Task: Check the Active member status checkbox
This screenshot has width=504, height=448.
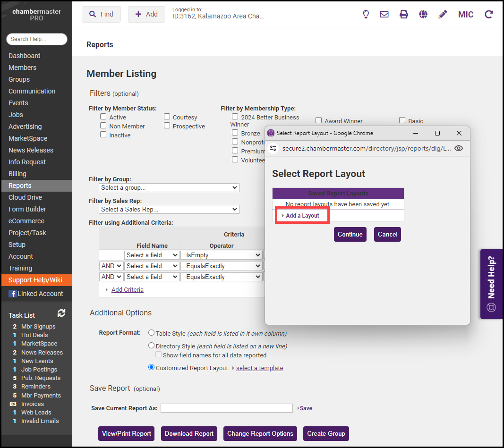Action: [103, 117]
